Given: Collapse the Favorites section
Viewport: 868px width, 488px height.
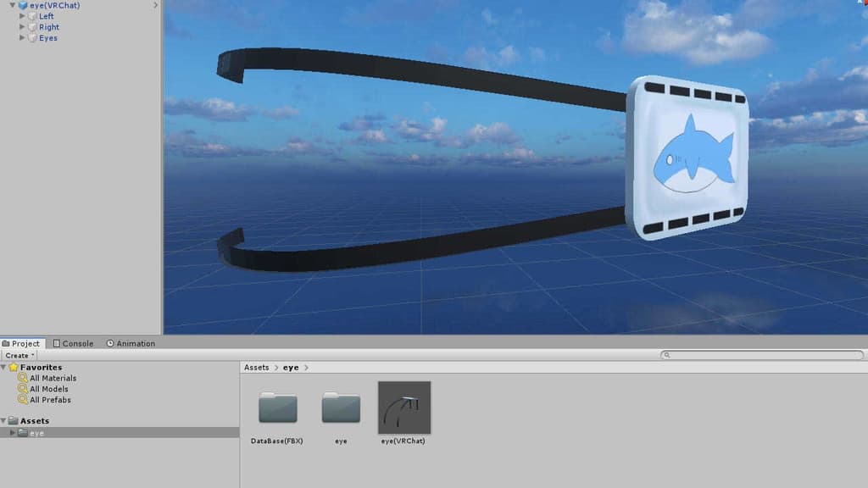Looking at the screenshot, I should pos(4,368).
